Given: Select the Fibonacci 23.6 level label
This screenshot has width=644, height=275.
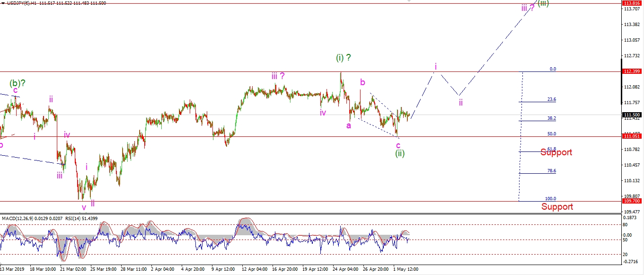Looking at the screenshot, I should pyautogui.click(x=551, y=100).
